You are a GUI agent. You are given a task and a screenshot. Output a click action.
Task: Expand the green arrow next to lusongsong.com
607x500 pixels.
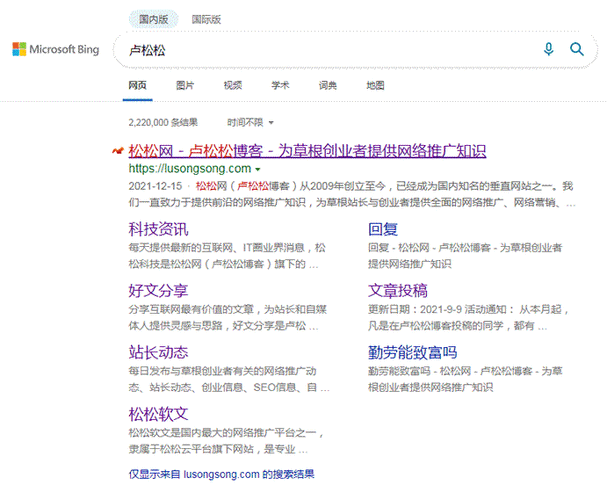258,170
